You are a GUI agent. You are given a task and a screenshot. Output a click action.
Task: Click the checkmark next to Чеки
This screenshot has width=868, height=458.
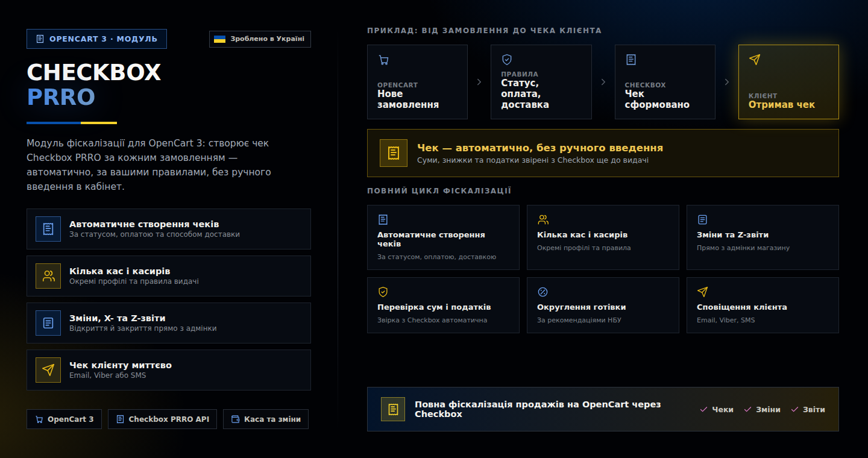[703, 410]
